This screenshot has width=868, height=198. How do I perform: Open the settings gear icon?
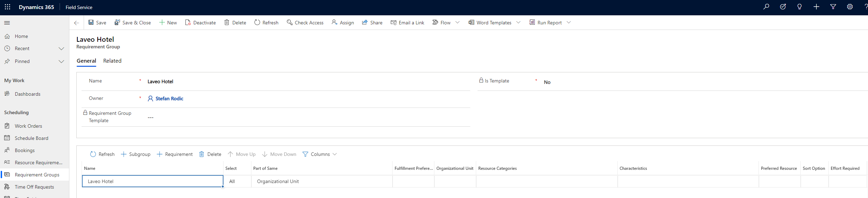[850, 7]
